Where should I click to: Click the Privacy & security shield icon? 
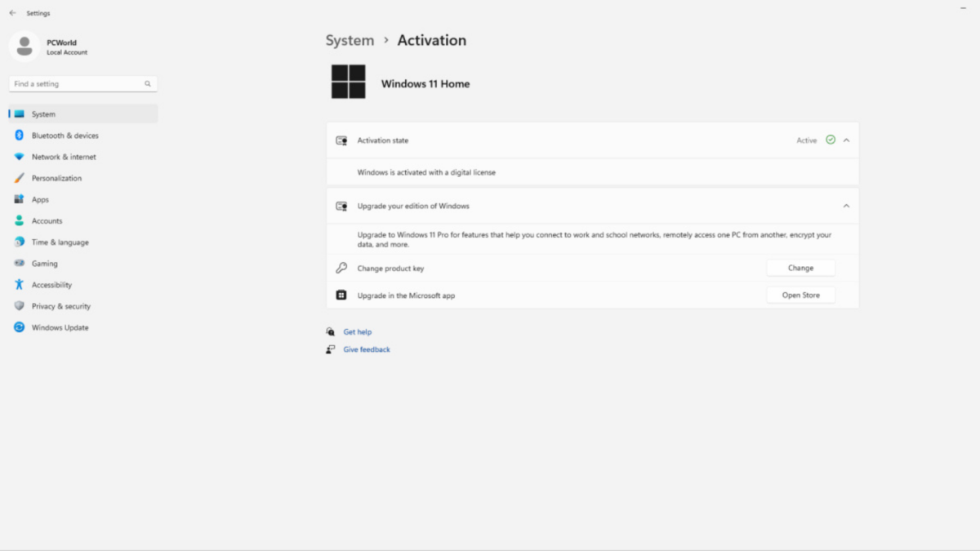[x=19, y=306]
